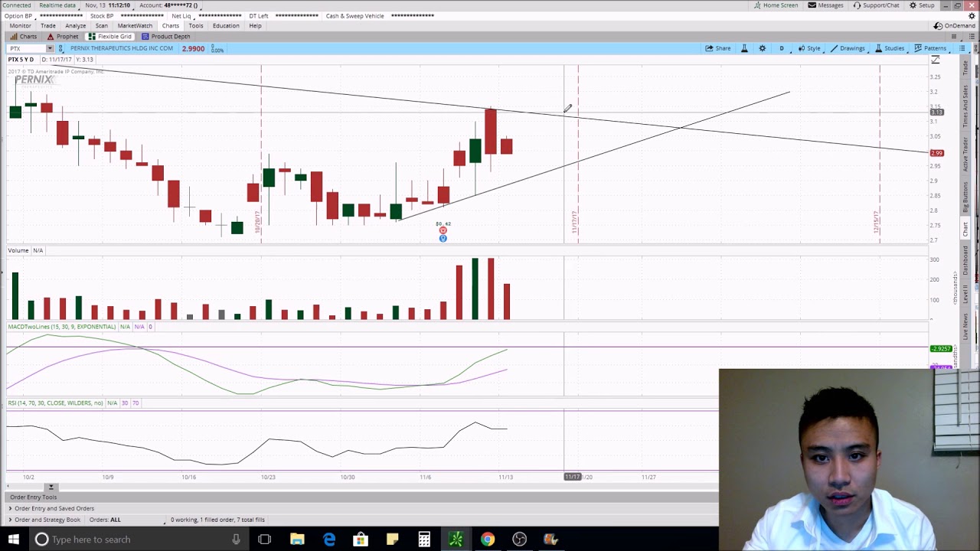The image size is (980, 551).
Task: Open the flask icon next to Share
Action: [x=744, y=48]
